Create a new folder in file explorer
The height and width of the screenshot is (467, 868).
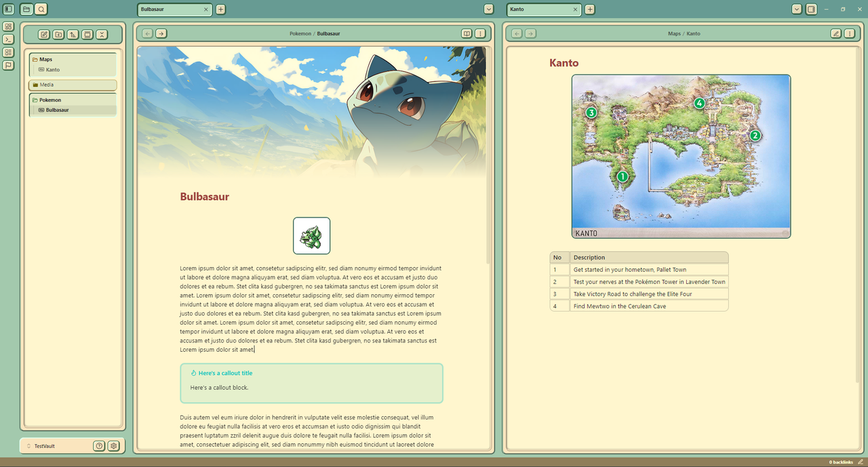pos(58,35)
